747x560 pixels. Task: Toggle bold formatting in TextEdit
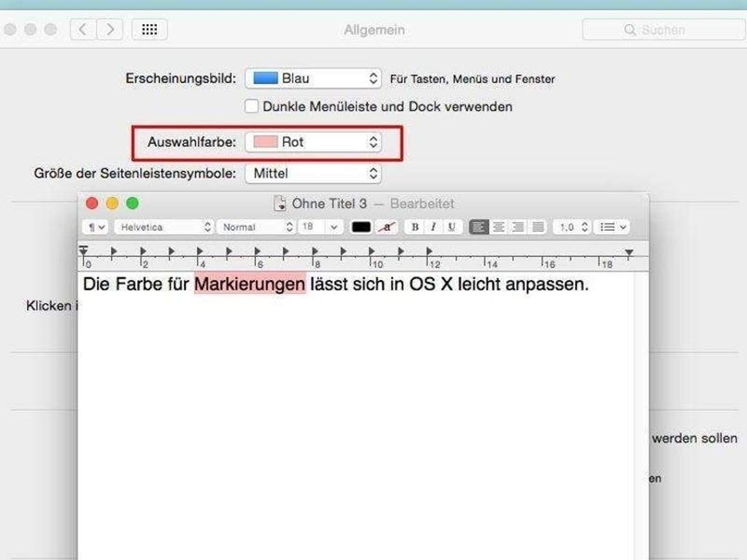point(414,227)
